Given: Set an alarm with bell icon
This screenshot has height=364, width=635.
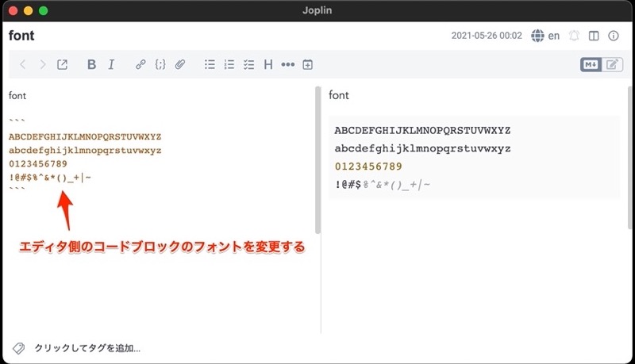Looking at the screenshot, I should coord(574,36).
